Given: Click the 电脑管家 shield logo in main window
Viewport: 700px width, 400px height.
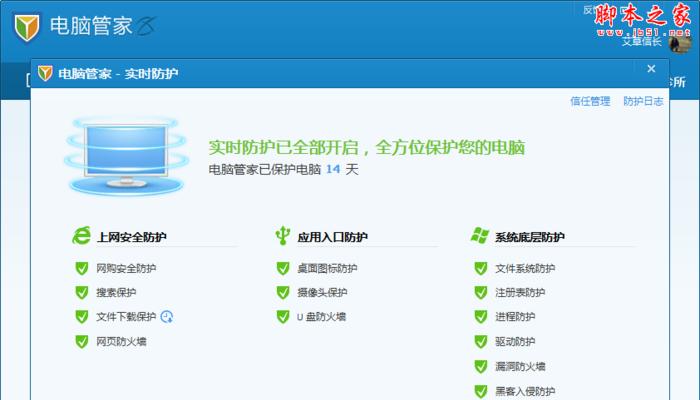Looking at the screenshot, I should click(26, 27).
